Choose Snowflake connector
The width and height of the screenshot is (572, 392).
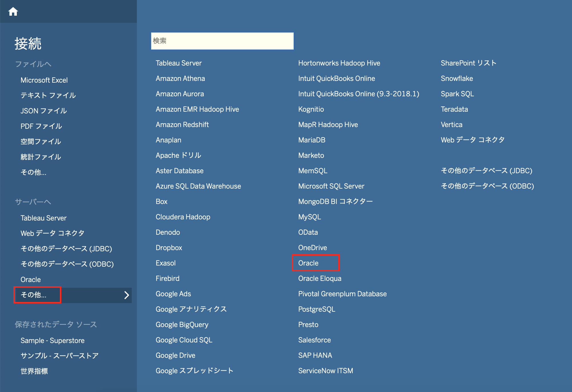coord(457,79)
